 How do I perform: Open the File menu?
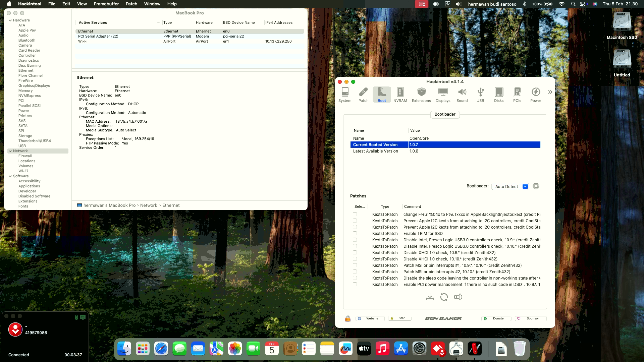(x=52, y=4)
